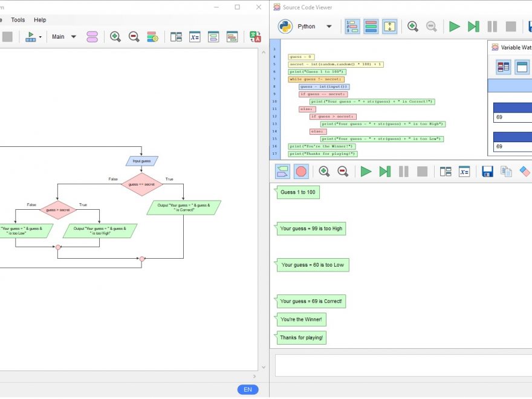Toggle color-coded highlighting in Source Code Viewer
The width and height of the screenshot is (532, 399).
click(371, 27)
